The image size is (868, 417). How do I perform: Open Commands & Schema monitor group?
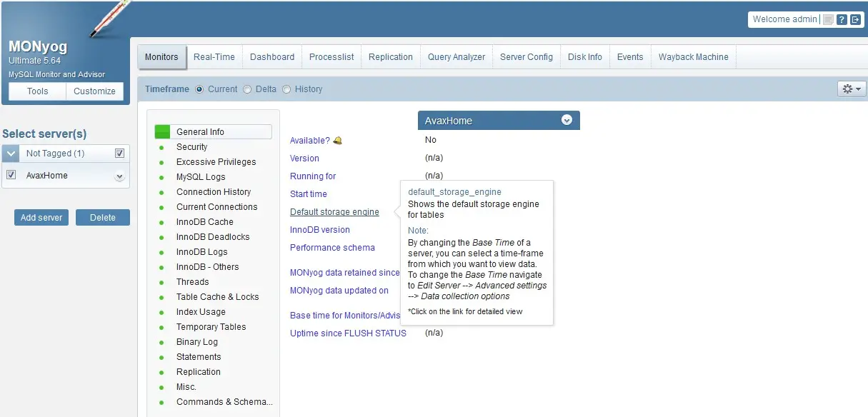[x=224, y=402]
